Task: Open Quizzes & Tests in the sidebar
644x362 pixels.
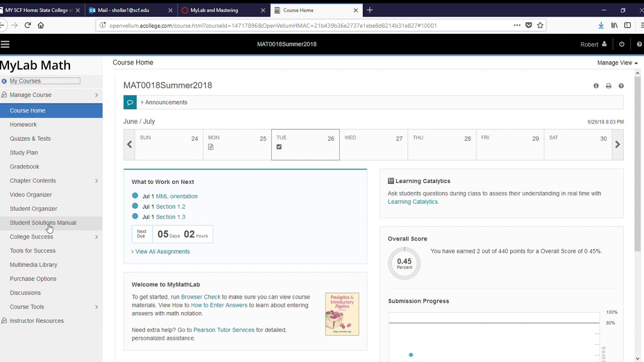Action: (30, 139)
